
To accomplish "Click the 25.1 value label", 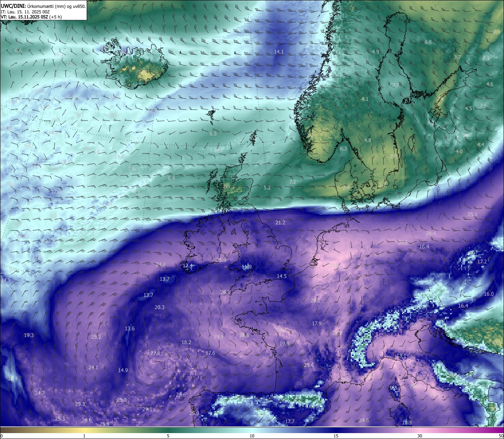I will tap(472, 214).
